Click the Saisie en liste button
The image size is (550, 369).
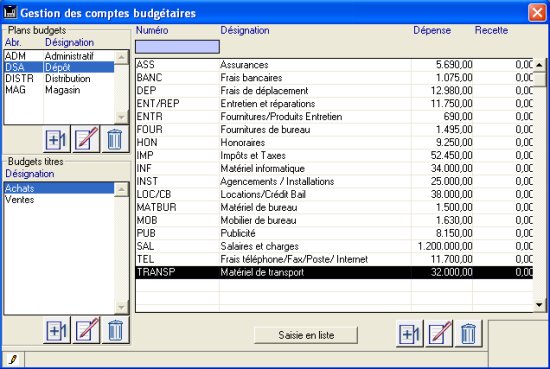[306, 335]
